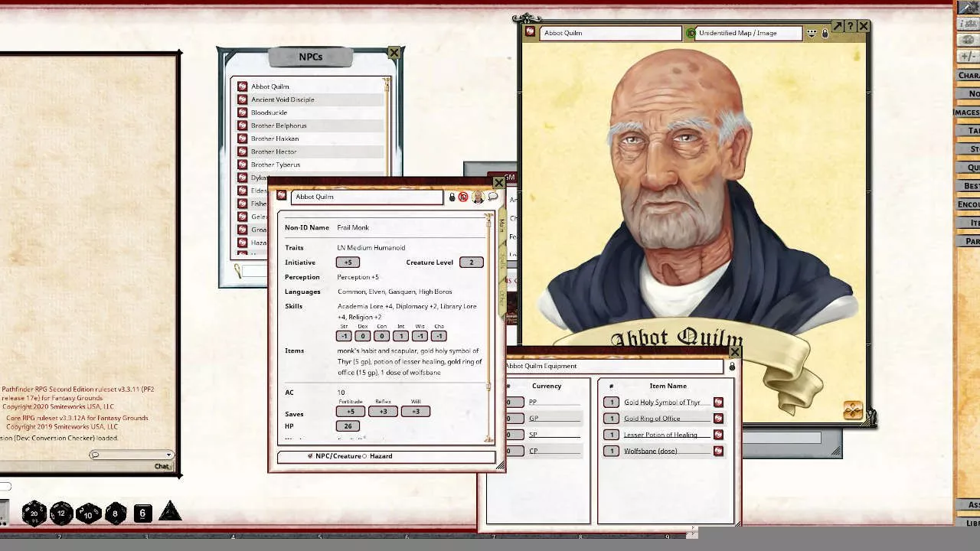Open Gold Ring of Office item link
Image resolution: width=980 pixels, height=551 pixels.
[x=718, y=419]
